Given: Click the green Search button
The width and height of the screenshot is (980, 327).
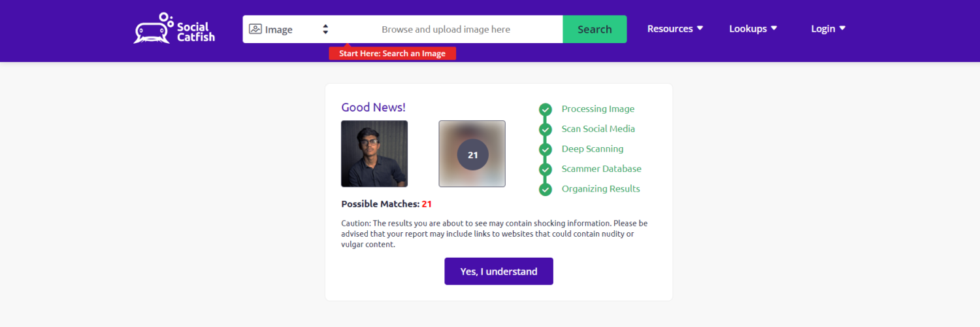Looking at the screenshot, I should (595, 29).
